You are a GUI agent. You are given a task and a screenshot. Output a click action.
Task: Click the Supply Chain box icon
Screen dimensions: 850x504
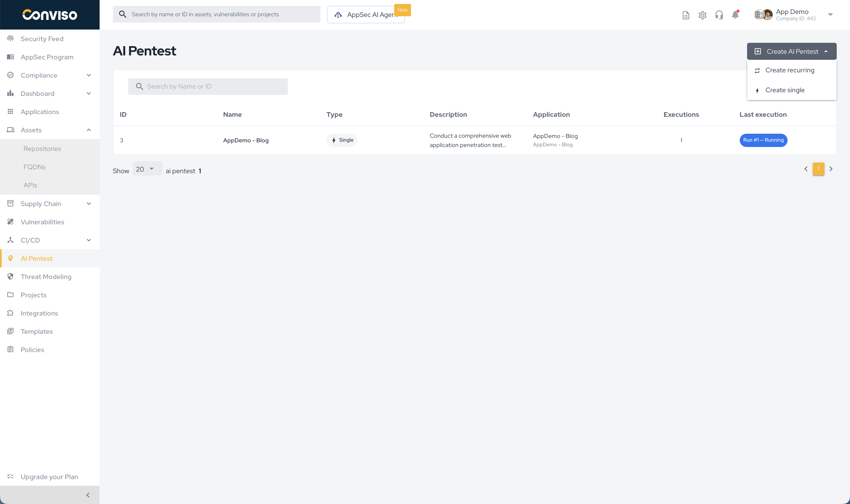[x=11, y=203]
